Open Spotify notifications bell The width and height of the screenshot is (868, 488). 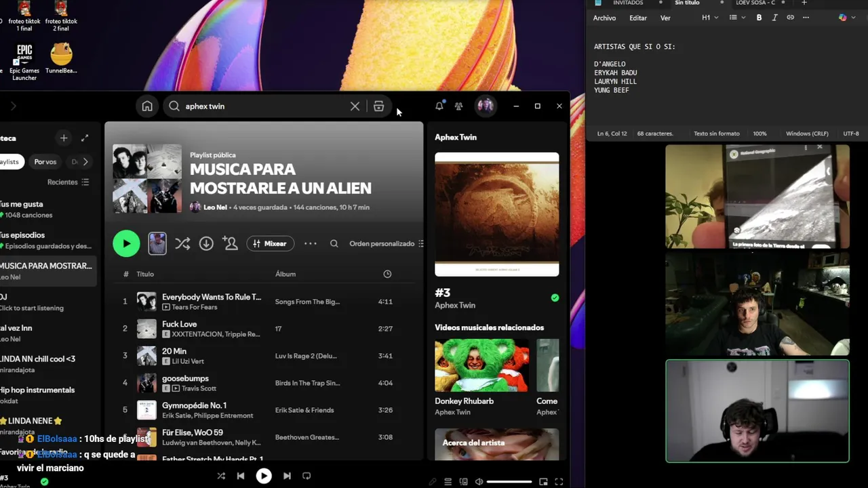click(x=439, y=106)
